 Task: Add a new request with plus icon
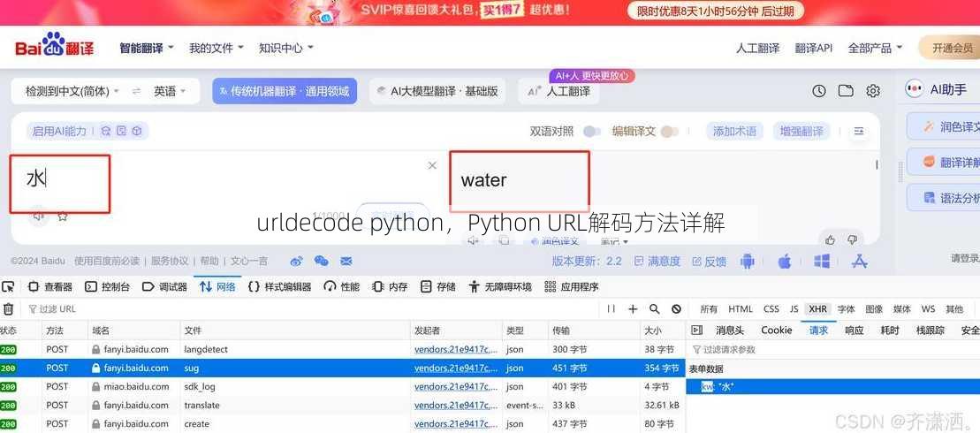633,308
